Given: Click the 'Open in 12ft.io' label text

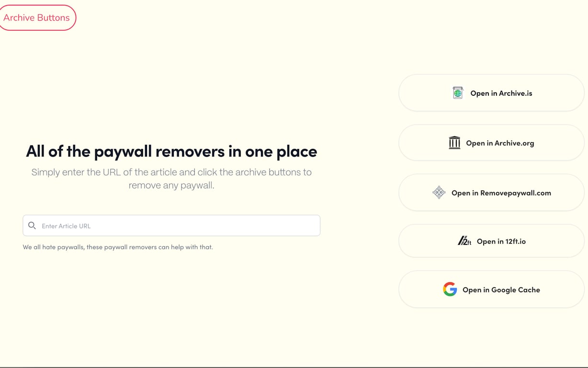Looking at the screenshot, I should pos(500,241).
